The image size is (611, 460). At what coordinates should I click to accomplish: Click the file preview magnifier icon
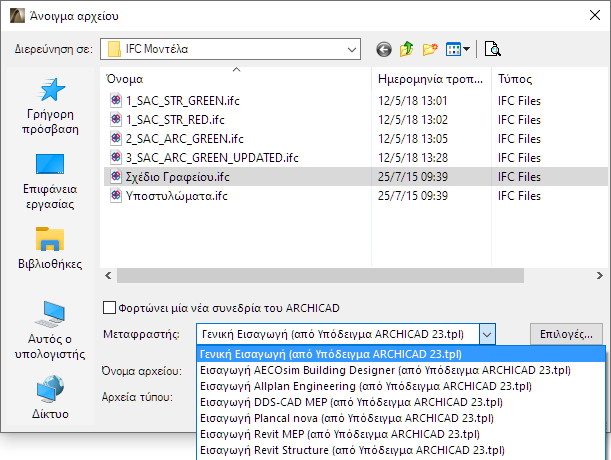(493, 49)
